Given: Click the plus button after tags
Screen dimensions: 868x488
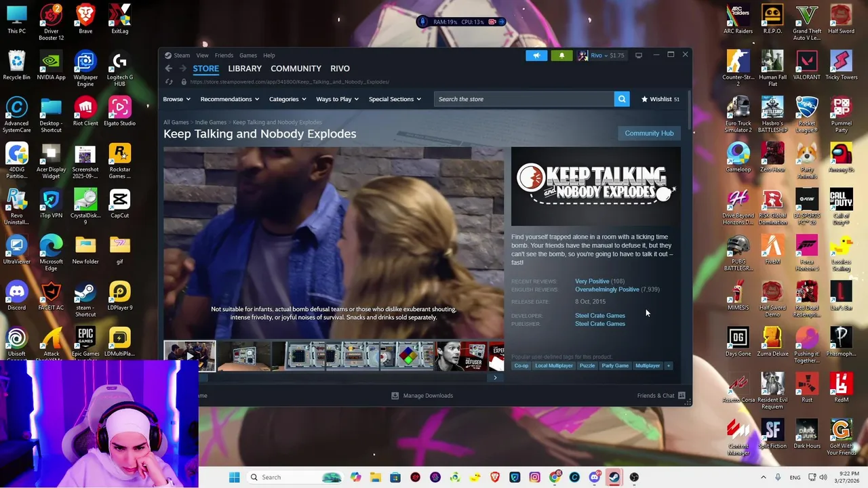Looking at the screenshot, I should (668, 366).
